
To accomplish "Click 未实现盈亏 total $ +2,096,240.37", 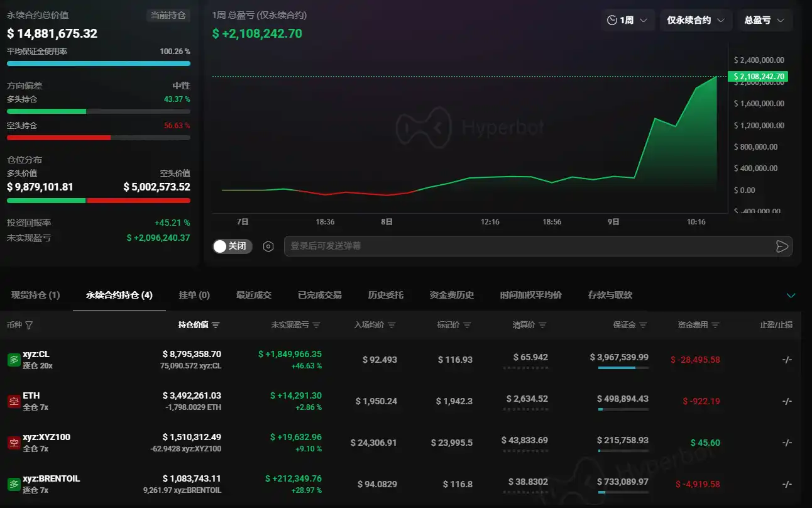I will tap(158, 238).
